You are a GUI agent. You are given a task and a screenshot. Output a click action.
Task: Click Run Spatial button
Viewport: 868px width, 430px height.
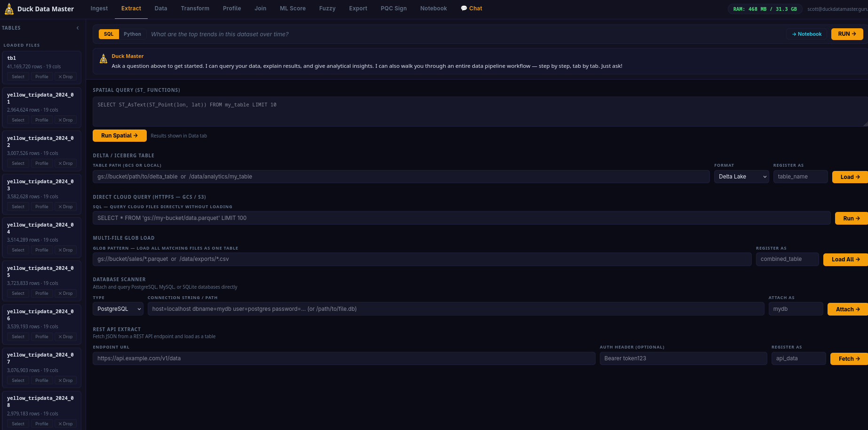119,136
